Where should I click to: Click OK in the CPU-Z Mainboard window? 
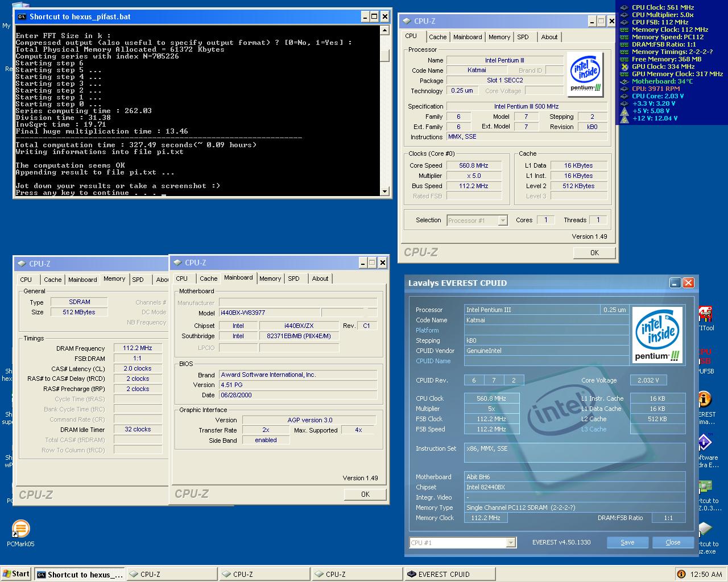point(366,494)
